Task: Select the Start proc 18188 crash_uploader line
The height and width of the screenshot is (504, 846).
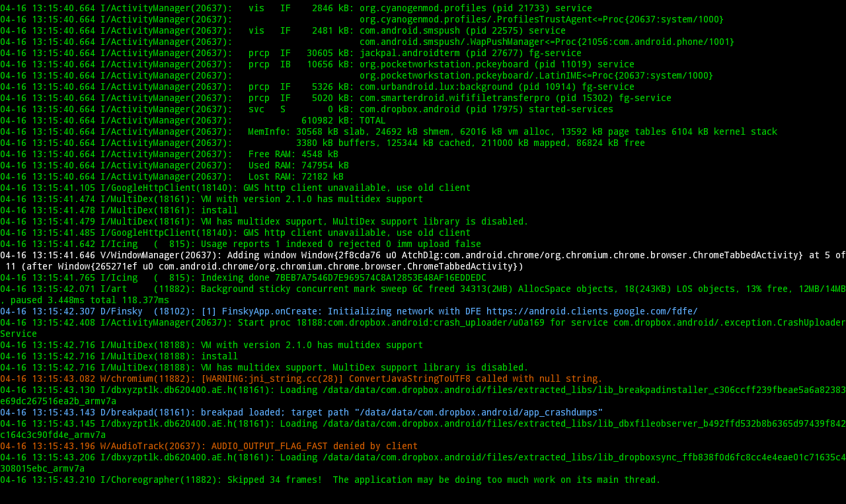Action: click(423, 323)
